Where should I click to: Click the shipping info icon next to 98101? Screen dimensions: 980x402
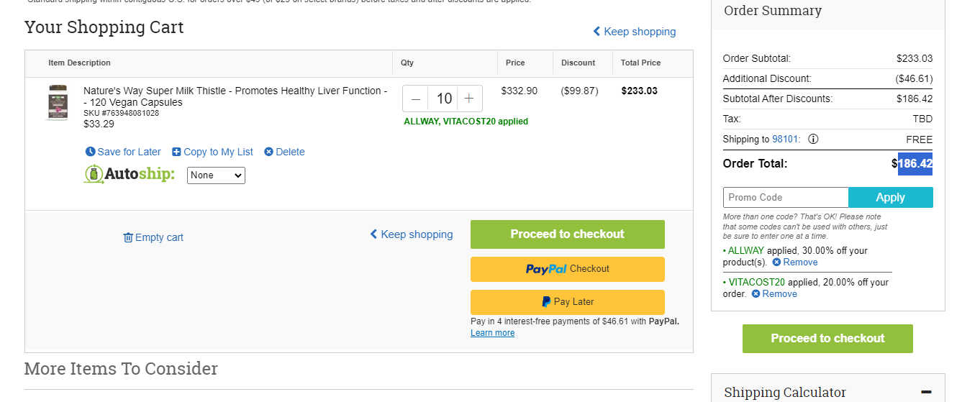[813, 140]
